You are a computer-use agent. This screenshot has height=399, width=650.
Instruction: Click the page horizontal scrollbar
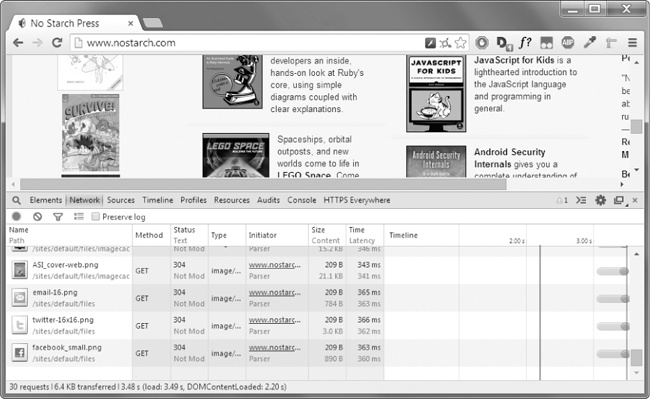pyautogui.click(x=263, y=184)
